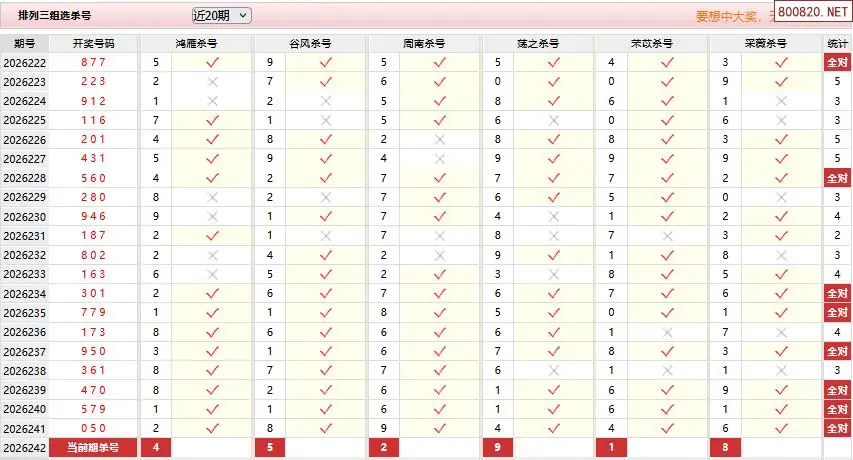
Task: Click 鸿雁杀号 checkmark in row 2026222
Action: click(212, 63)
